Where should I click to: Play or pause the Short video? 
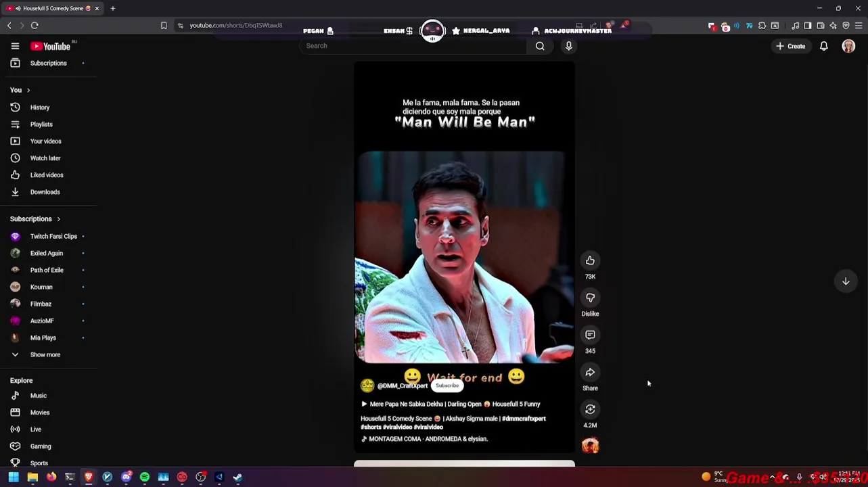click(464, 257)
